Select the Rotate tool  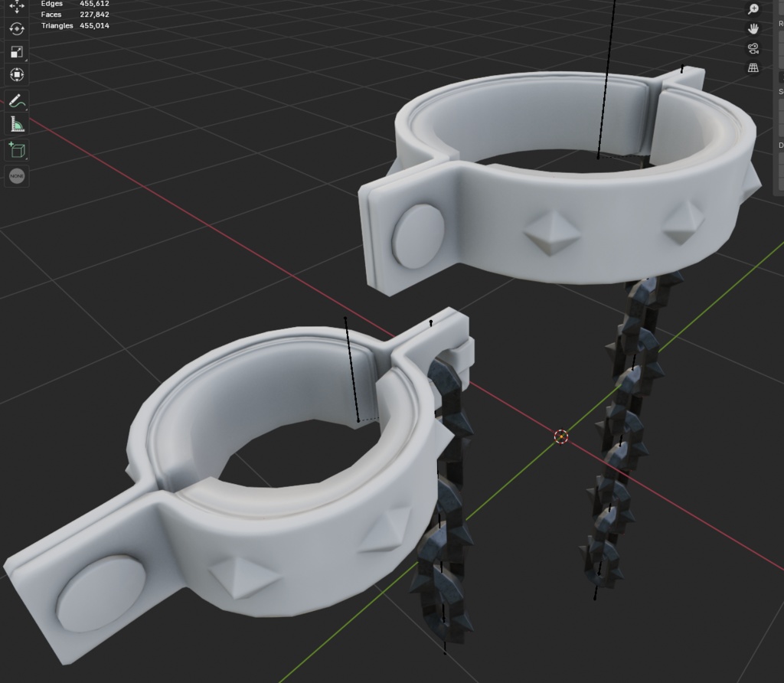(x=16, y=29)
